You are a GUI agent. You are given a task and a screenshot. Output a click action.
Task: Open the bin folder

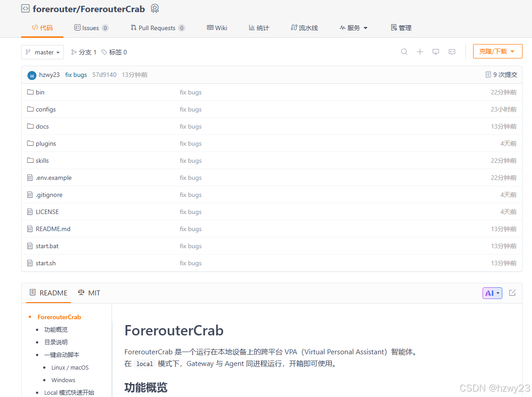click(x=40, y=92)
